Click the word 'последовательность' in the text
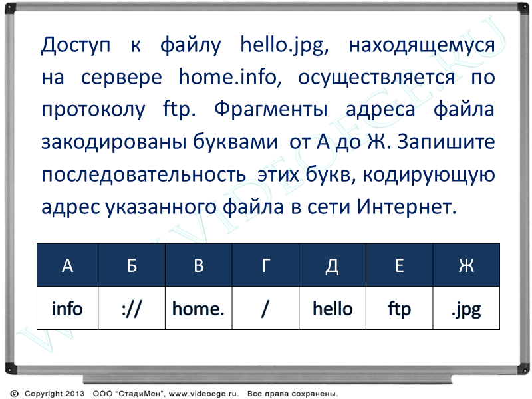This screenshot has height=399, width=532. 144,174
